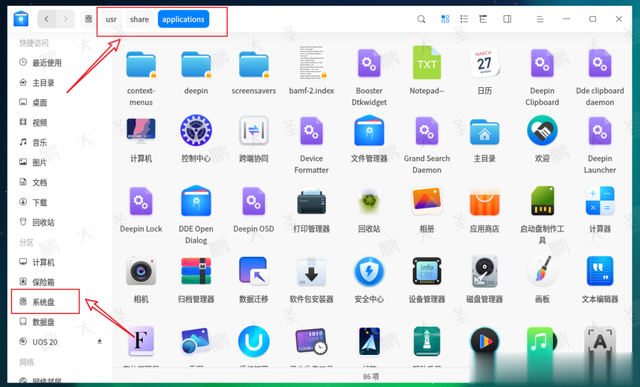Toggle the details side panel
640x387 pixels.
point(507,19)
